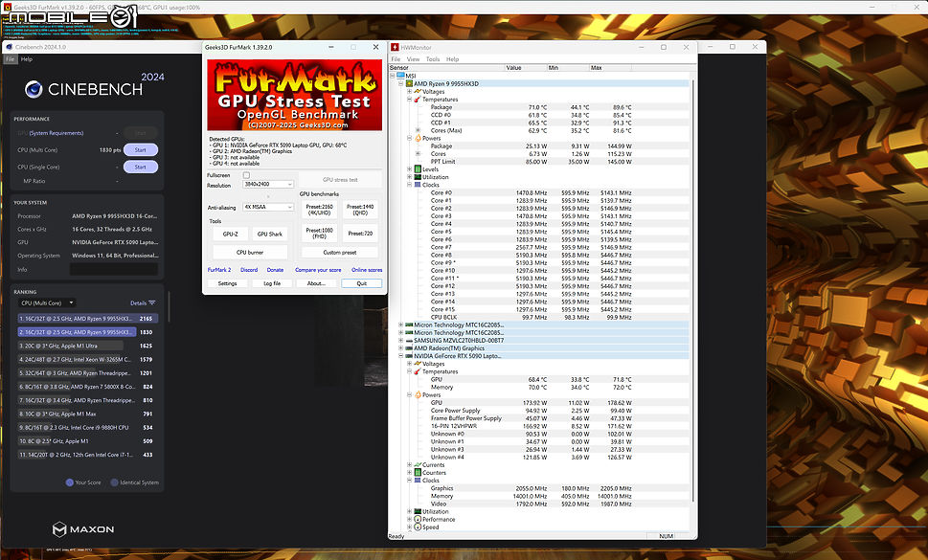Expand the Cores (Max) temperature node
This screenshot has height=560, width=928.
click(x=418, y=130)
